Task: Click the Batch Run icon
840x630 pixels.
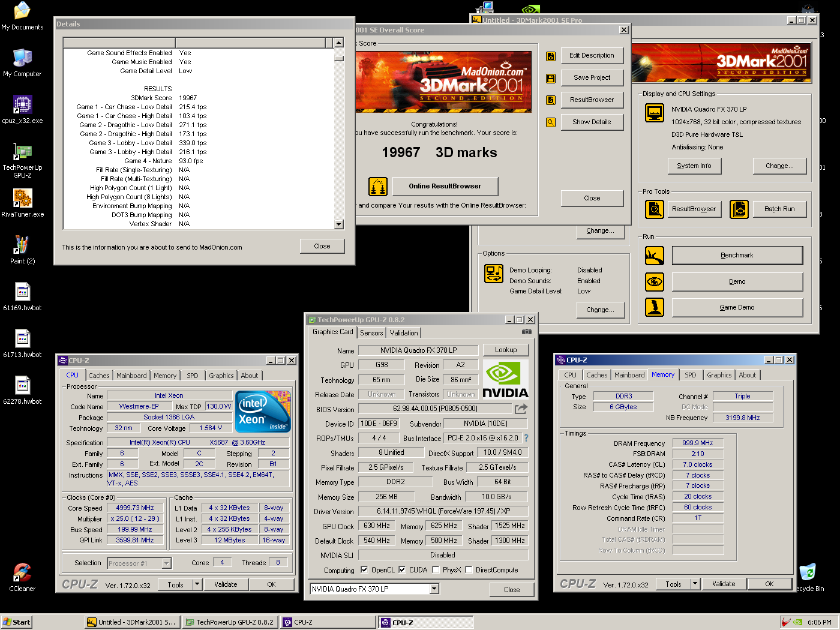Action: (739, 209)
